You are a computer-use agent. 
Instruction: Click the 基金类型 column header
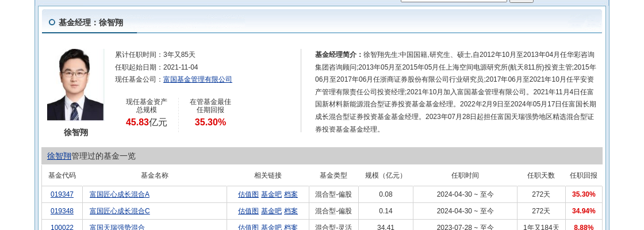pyautogui.click(x=333, y=175)
